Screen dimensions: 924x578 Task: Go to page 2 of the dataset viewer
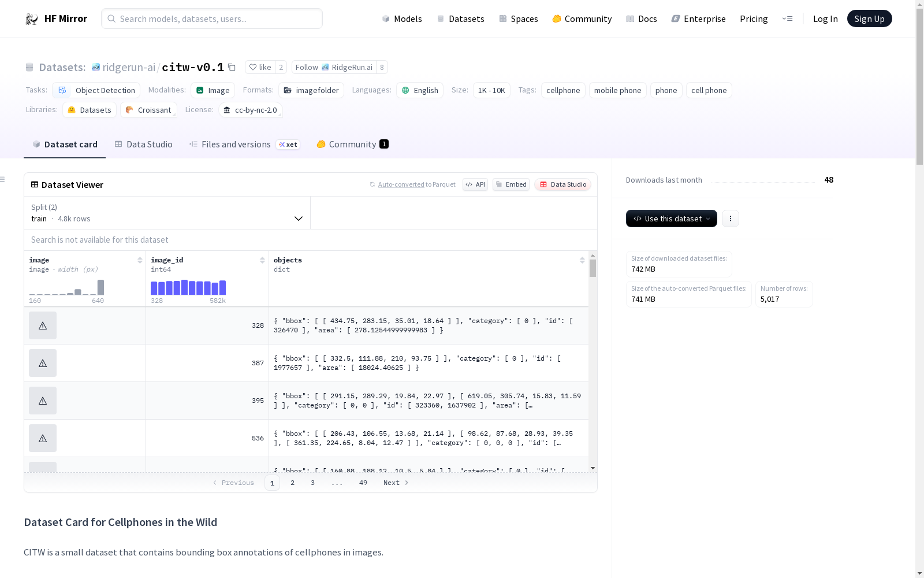point(292,483)
